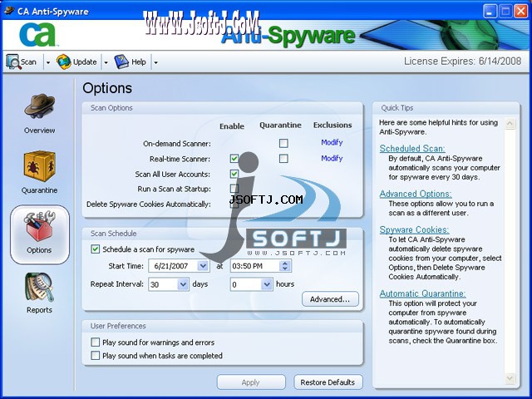Click the License Expires: 6/14/2008 text
Image resolution: width=532 pixels, height=399 pixels.
pyautogui.click(x=462, y=61)
